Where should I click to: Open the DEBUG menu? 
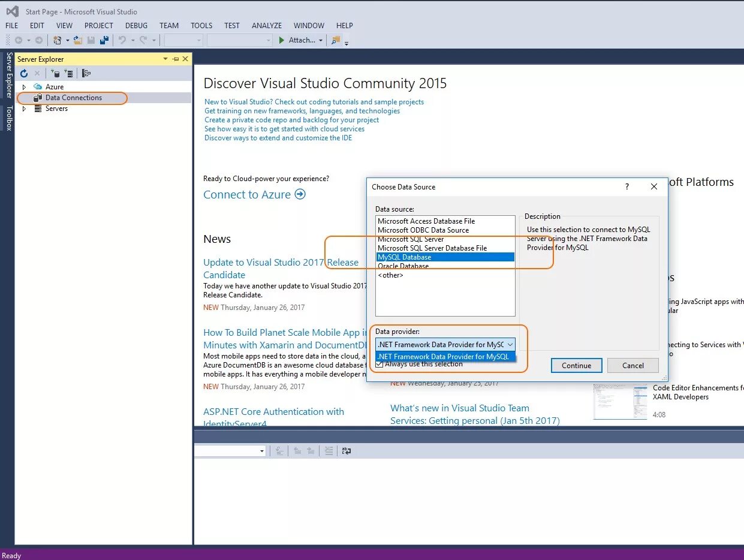point(136,26)
